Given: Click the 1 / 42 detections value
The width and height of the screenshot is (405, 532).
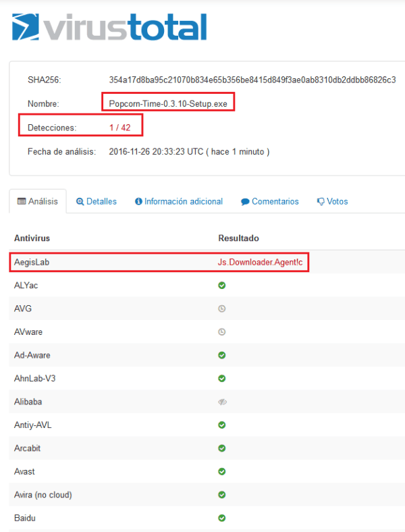Looking at the screenshot, I should pos(119,128).
